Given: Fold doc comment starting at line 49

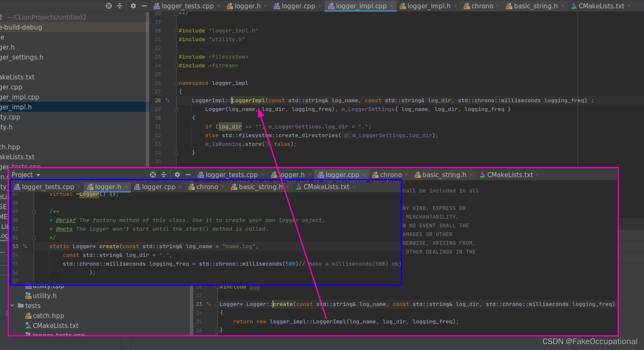Looking at the screenshot, I should (34, 211).
